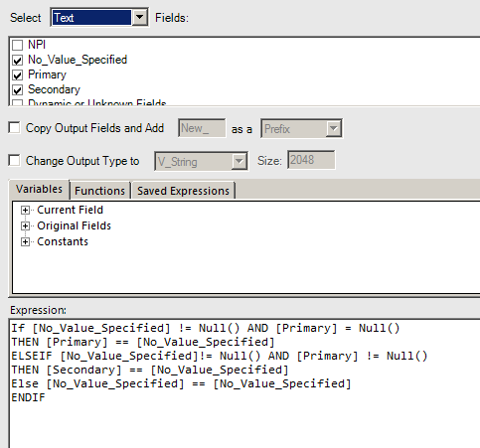
Task: Enable Change Output Type to checkbox
Action: tap(14, 160)
